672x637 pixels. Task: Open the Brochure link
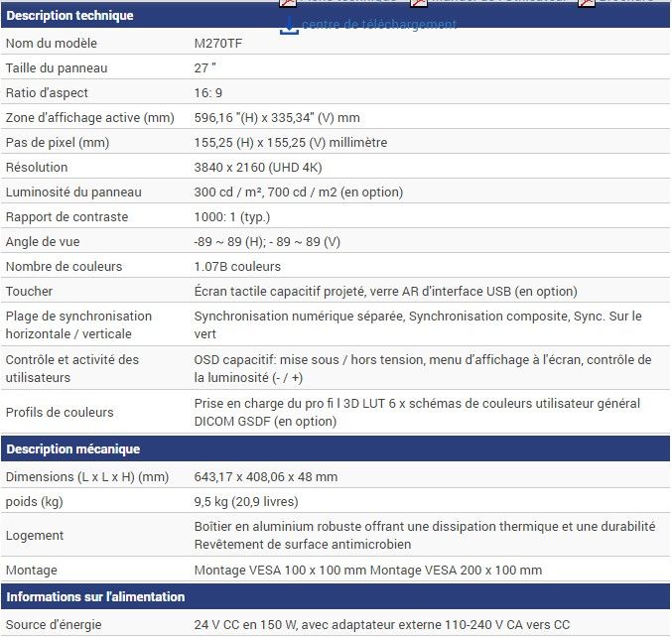(627, 3)
